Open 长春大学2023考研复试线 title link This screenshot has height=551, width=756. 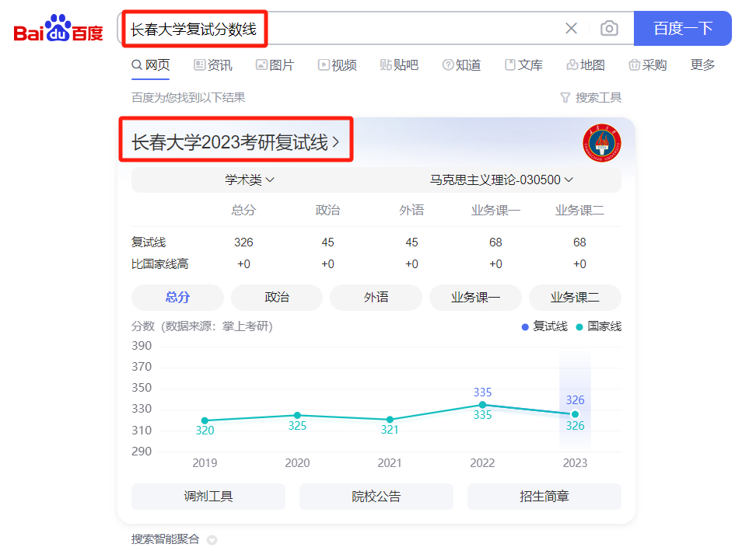point(235,142)
